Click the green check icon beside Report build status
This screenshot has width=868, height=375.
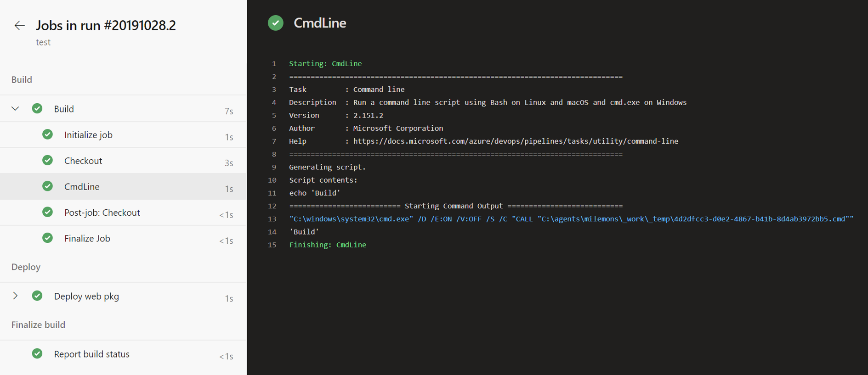click(x=37, y=353)
